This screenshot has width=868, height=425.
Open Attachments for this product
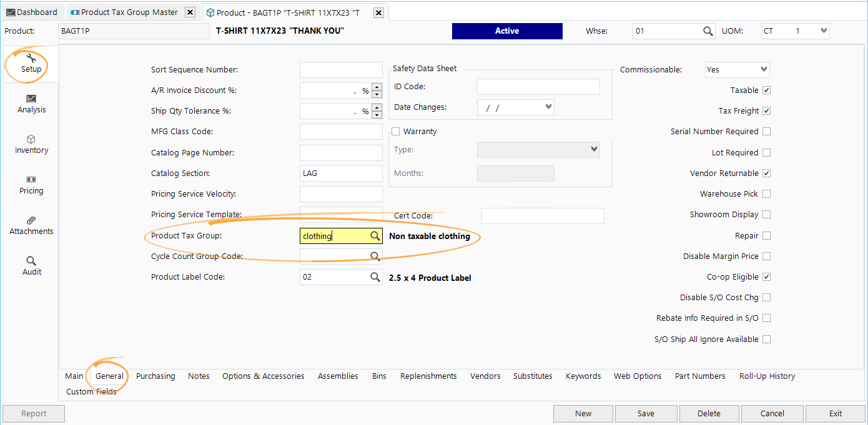pyautogui.click(x=31, y=225)
